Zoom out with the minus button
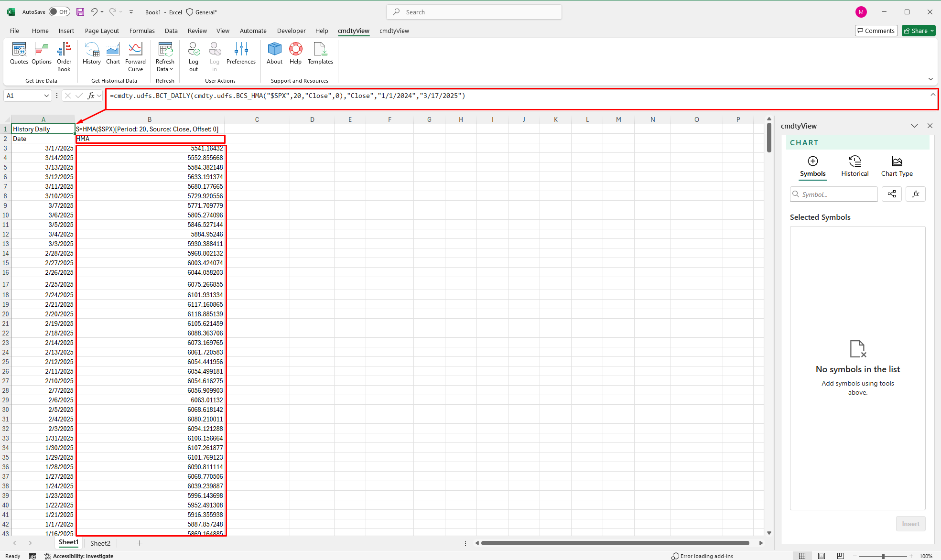The width and height of the screenshot is (941, 560). (855, 556)
